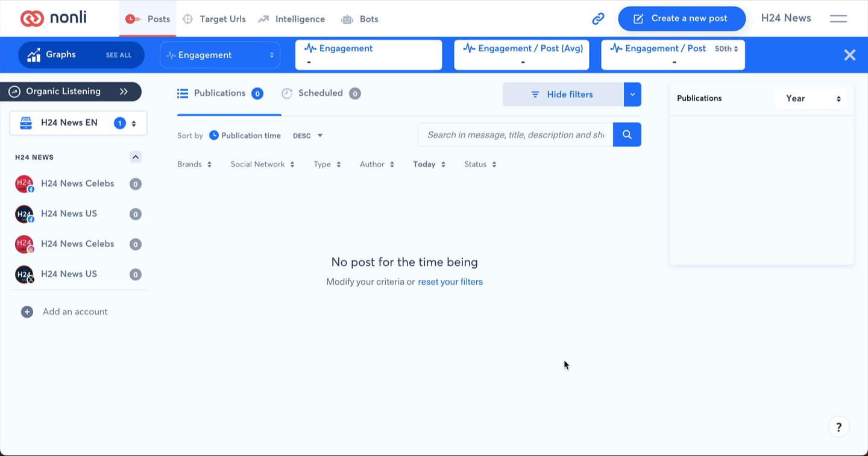Open the Type filter
Viewport: 868px width, 456px height.
pyautogui.click(x=327, y=165)
